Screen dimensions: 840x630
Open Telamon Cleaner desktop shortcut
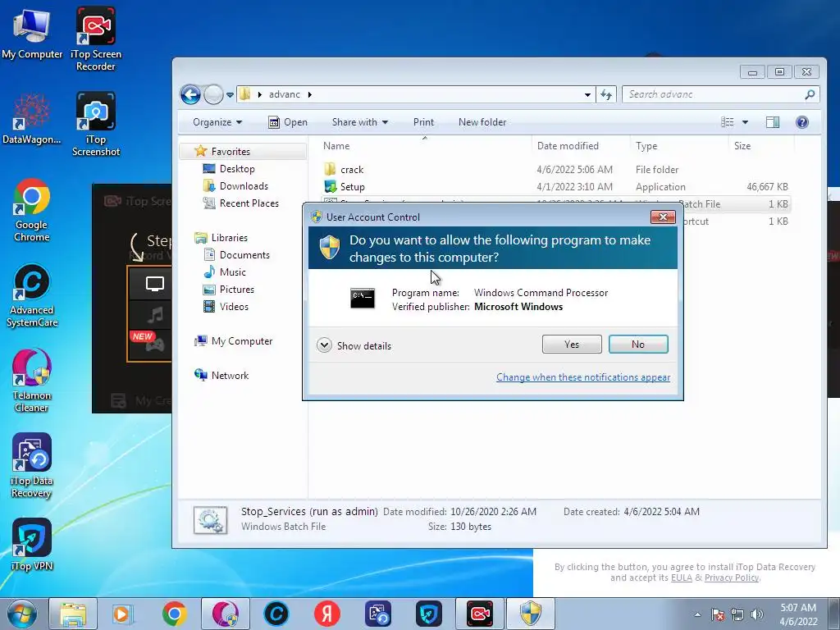coord(32,381)
